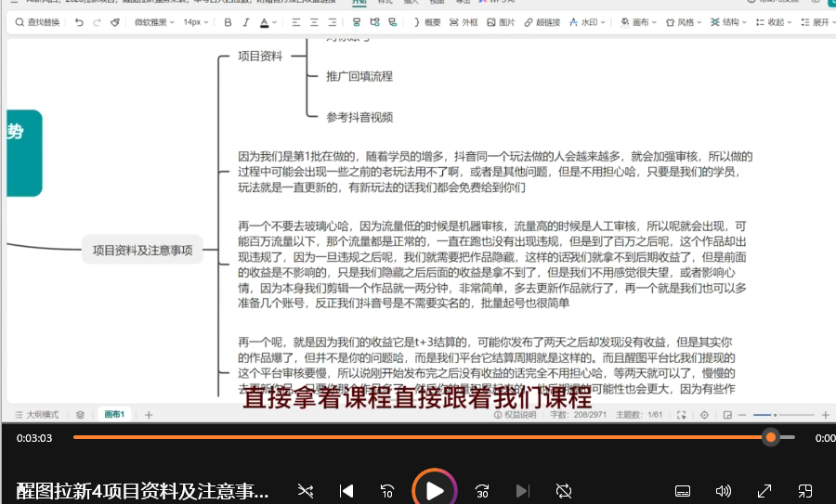This screenshot has height=504, width=836.
Task: Zoom out with the minus button
Action: click(742, 415)
